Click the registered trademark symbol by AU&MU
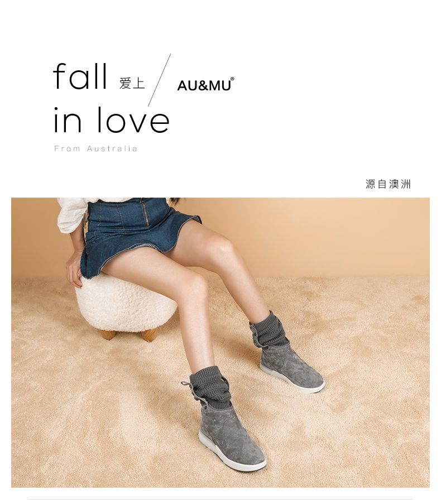The height and width of the screenshot is (504, 441). (232, 79)
